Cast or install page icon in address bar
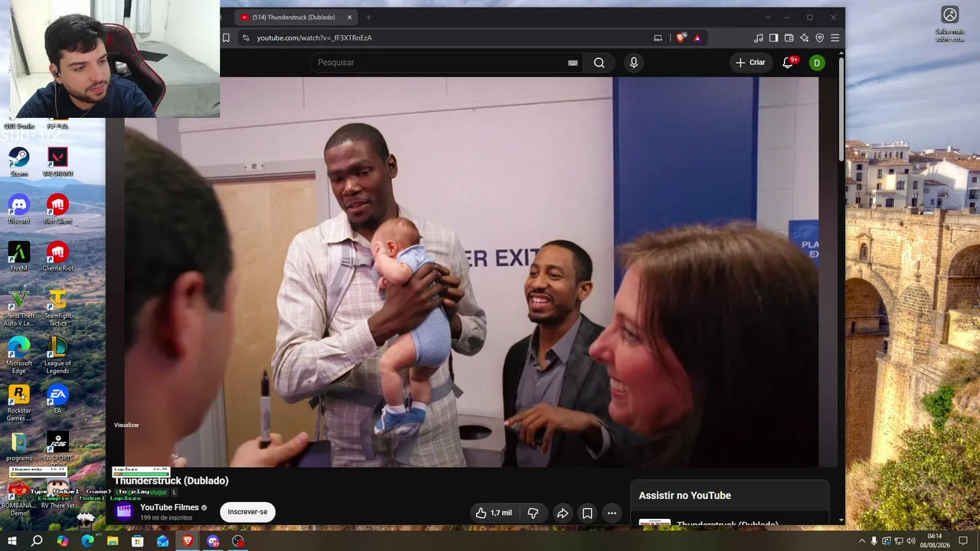 click(x=658, y=37)
